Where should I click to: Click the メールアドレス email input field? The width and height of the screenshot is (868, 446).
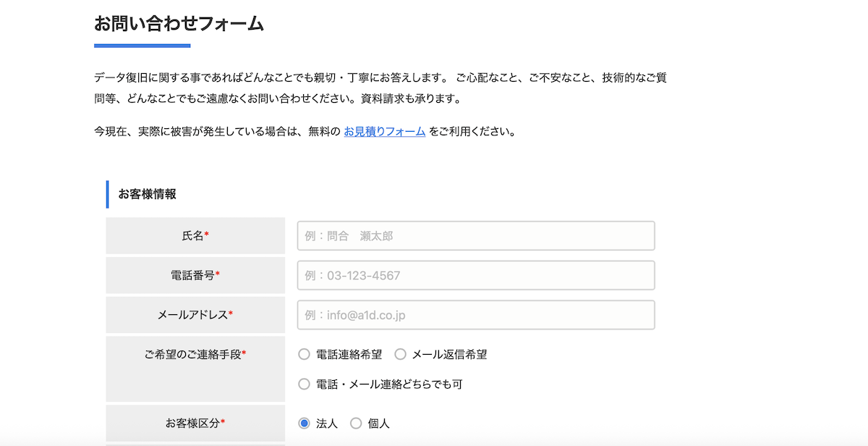pyautogui.click(x=475, y=316)
